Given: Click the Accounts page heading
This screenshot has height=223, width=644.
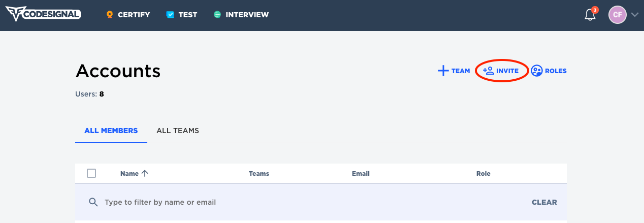Looking at the screenshot, I should point(118,71).
